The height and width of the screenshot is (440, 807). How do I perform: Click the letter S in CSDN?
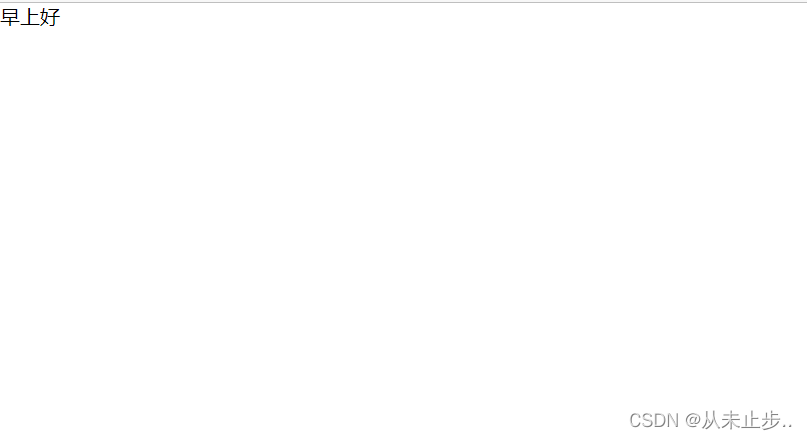(x=647, y=420)
